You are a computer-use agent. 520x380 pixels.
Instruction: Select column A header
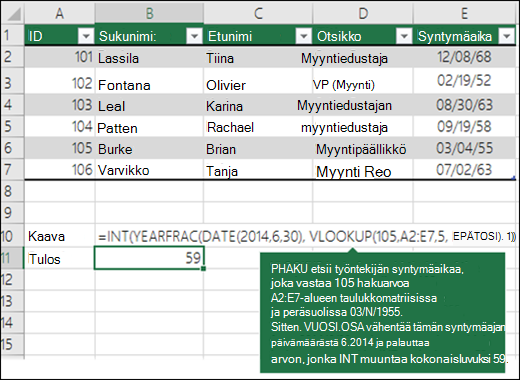(x=60, y=13)
